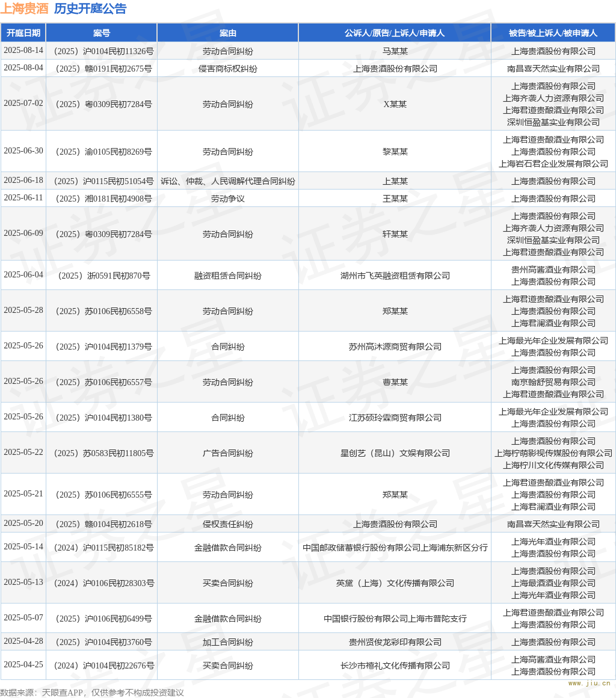The image size is (616, 698).
Task: Click the cause 诉讼、仲裁、人民调解代理合同纠纷
Action: click(228, 181)
